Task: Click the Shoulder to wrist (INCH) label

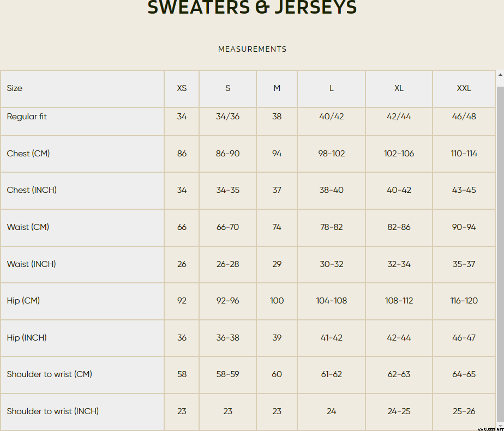Action: click(x=53, y=411)
